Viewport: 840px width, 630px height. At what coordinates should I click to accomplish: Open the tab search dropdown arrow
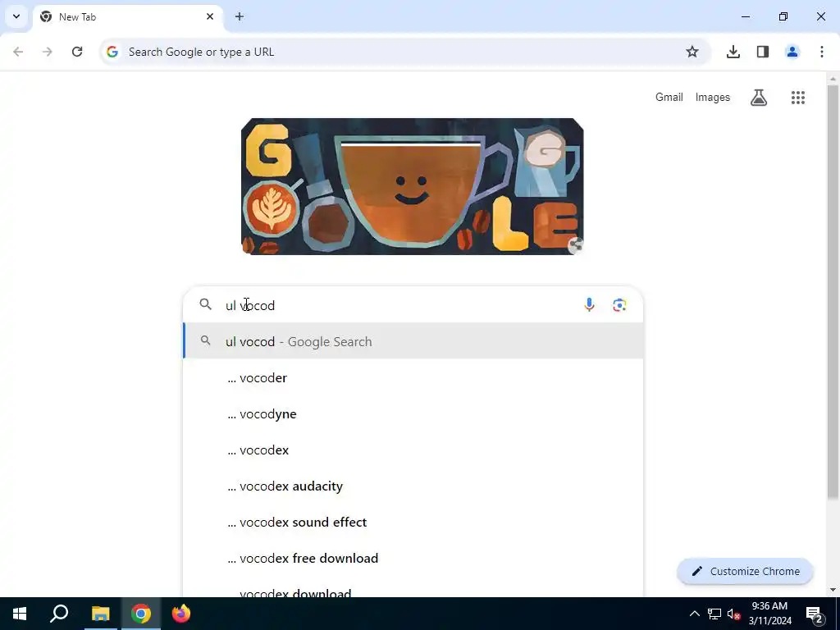pyautogui.click(x=16, y=16)
